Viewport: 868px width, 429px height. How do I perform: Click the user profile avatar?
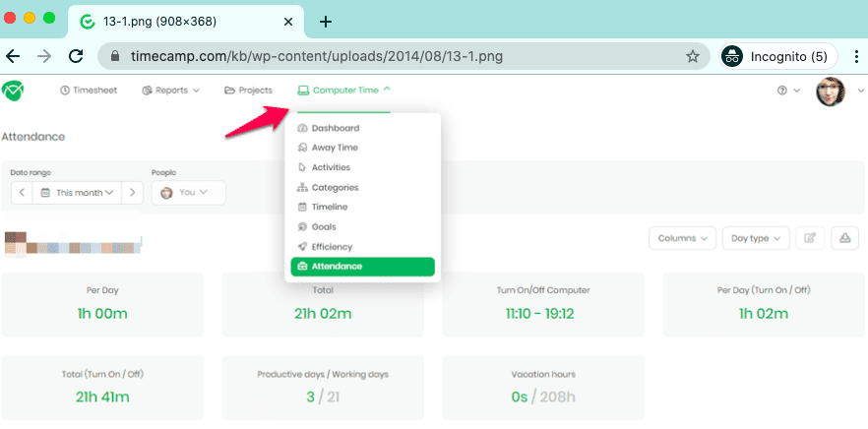pyautogui.click(x=831, y=92)
